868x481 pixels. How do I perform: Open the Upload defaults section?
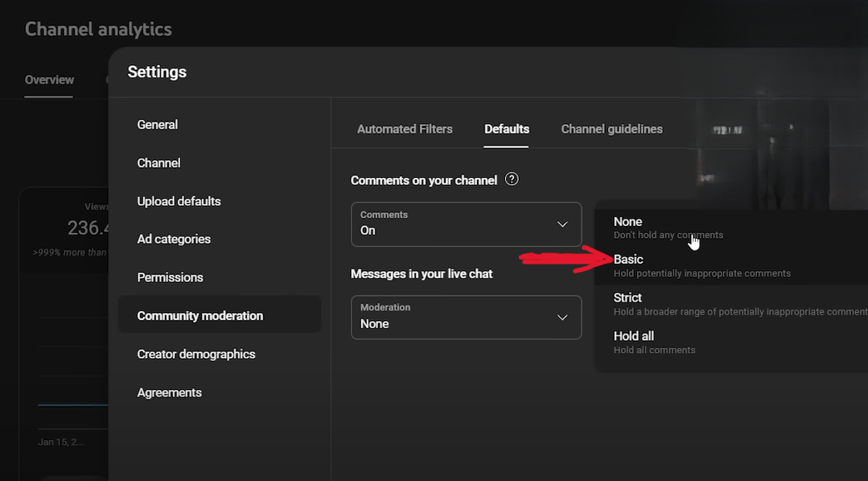[179, 201]
